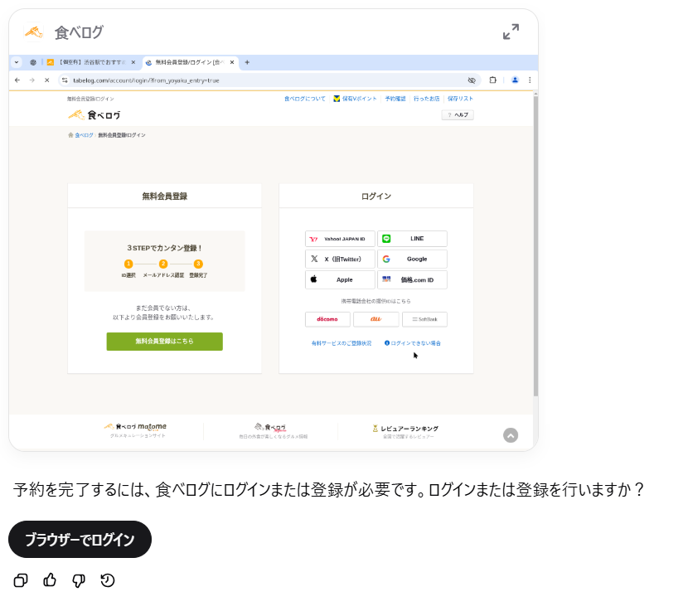
Task: Log in with 価格.com ID
Action: coord(412,279)
